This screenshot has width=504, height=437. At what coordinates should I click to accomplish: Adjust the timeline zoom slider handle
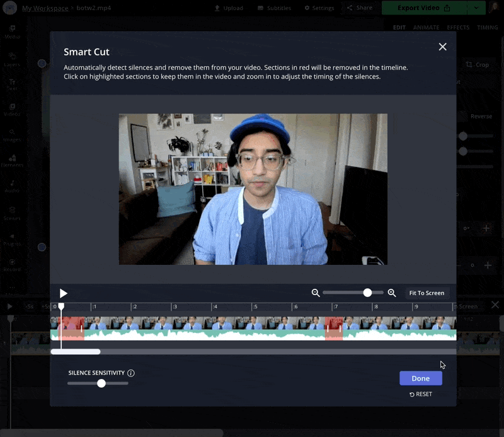pyautogui.click(x=367, y=293)
